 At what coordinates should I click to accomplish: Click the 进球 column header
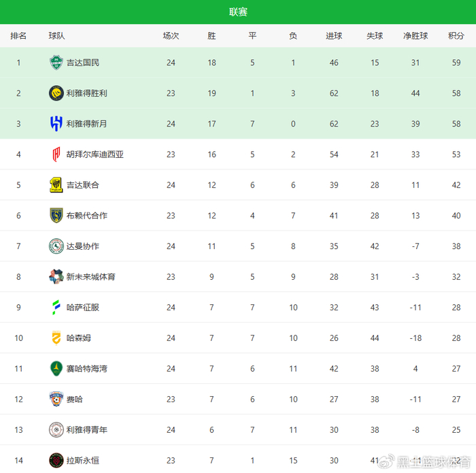point(334,36)
